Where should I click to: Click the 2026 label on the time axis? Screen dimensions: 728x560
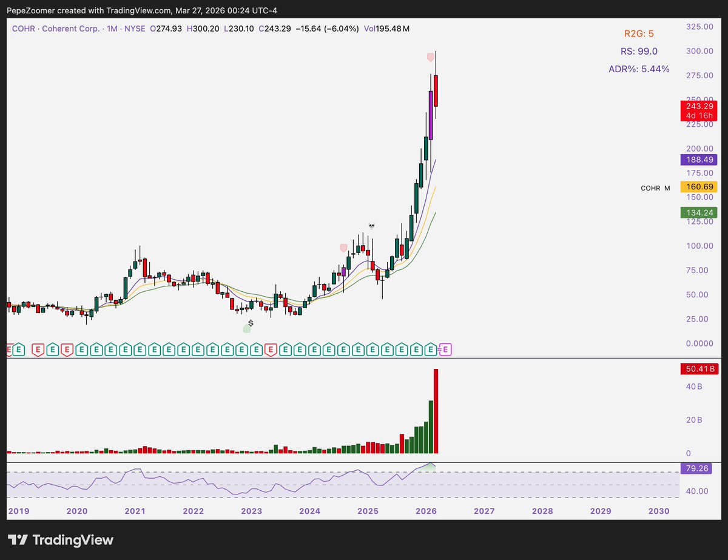[426, 511]
